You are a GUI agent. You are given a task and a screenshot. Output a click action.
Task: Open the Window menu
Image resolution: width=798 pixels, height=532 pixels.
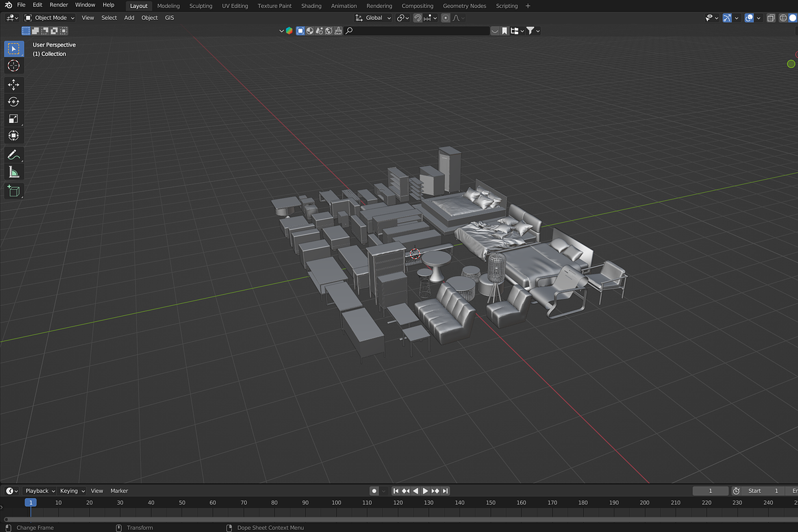[85, 5]
